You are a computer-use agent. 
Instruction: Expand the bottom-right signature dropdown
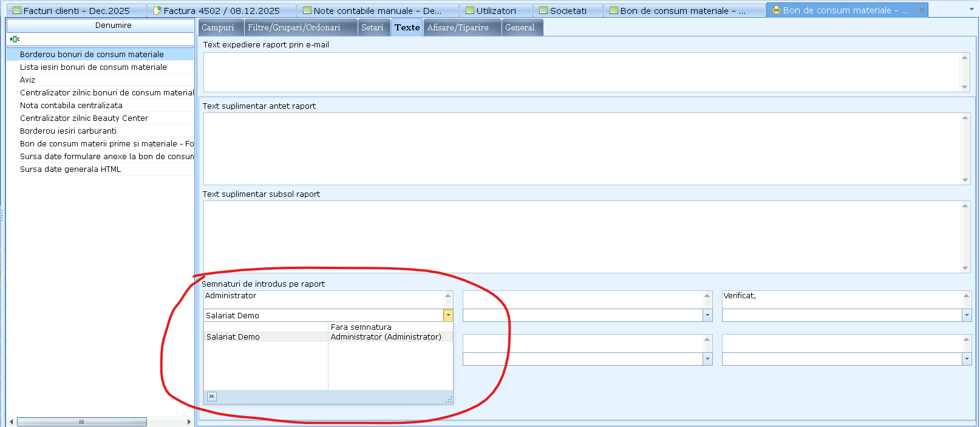pyautogui.click(x=967, y=359)
